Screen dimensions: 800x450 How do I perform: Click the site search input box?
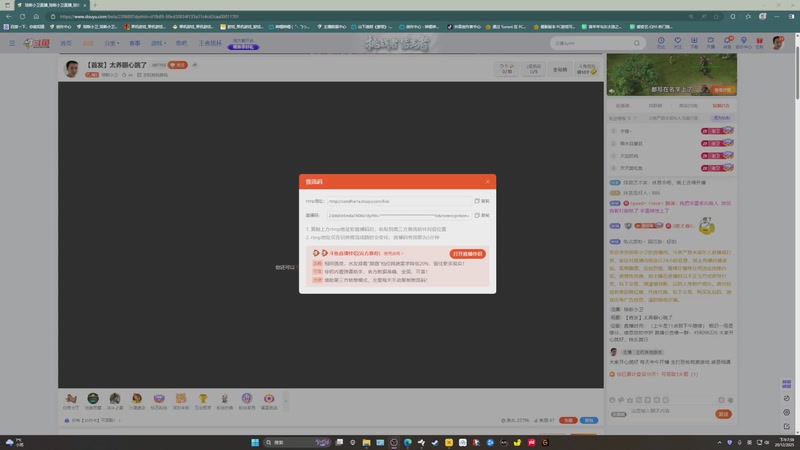[x=592, y=43]
